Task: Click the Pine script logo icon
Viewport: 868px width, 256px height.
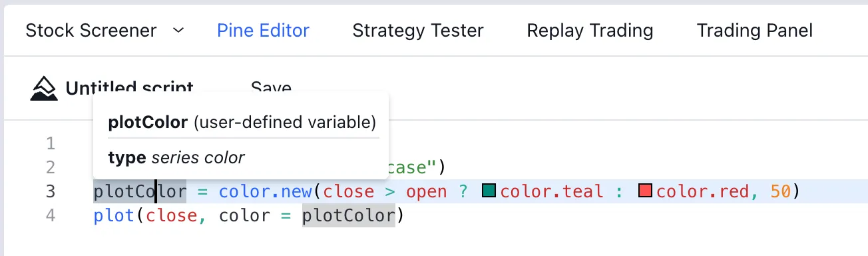Action: tap(44, 88)
